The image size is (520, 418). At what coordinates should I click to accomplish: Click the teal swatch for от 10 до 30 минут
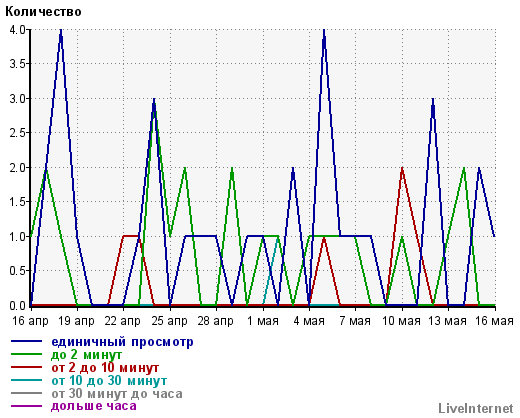click(x=27, y=380)
